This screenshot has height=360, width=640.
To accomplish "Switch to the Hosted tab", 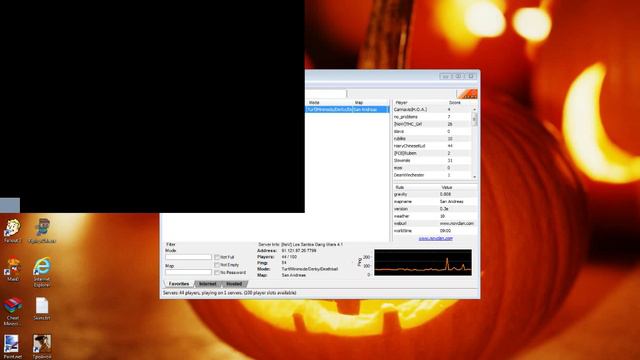I will click(234, 284).
